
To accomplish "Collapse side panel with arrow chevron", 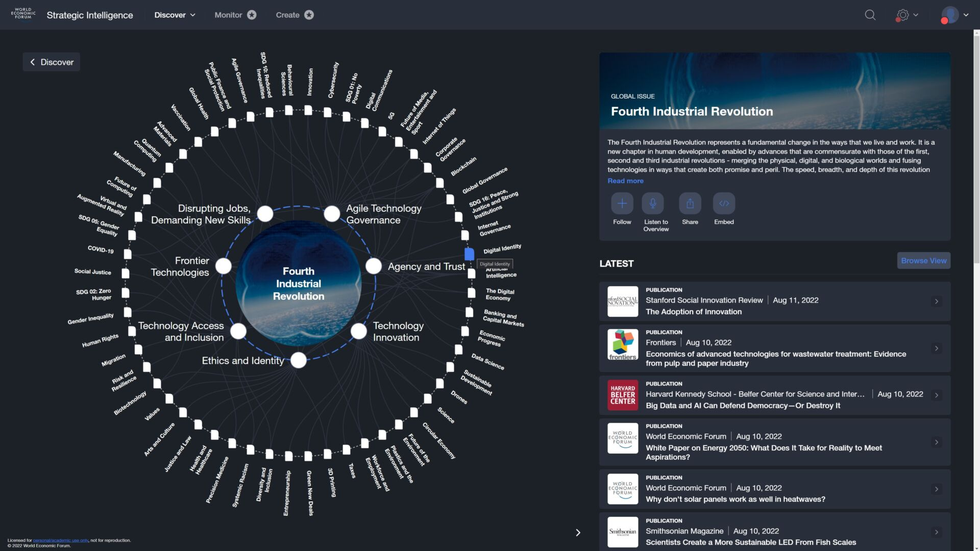I will point(578,533).
